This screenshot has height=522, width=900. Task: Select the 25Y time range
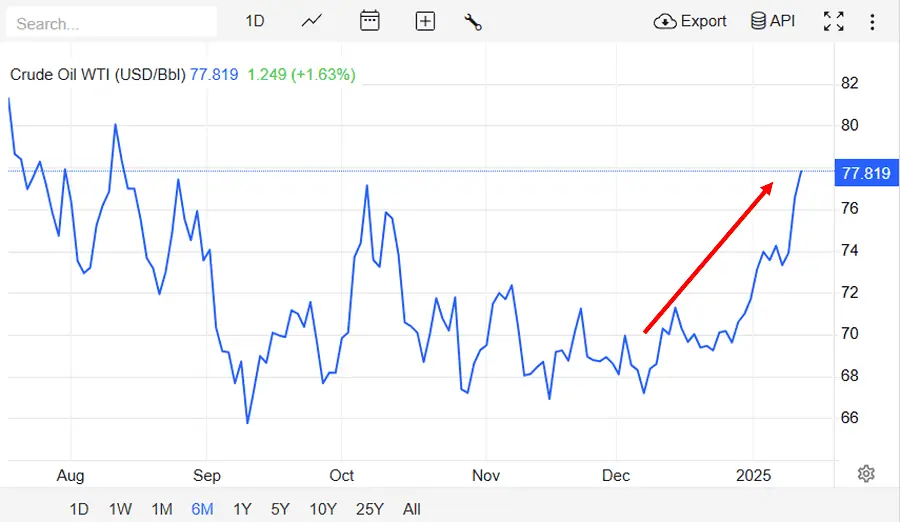pyautogui.click(x=369, y=509)
